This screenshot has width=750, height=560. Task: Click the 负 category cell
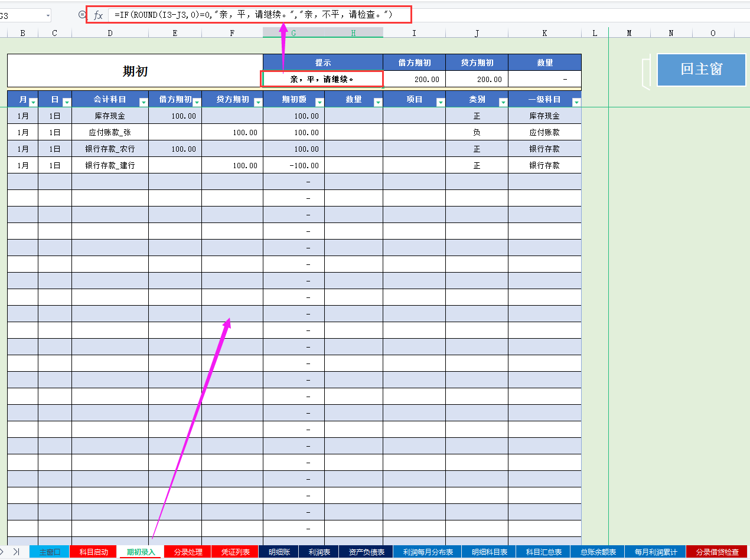coord(477,132)
